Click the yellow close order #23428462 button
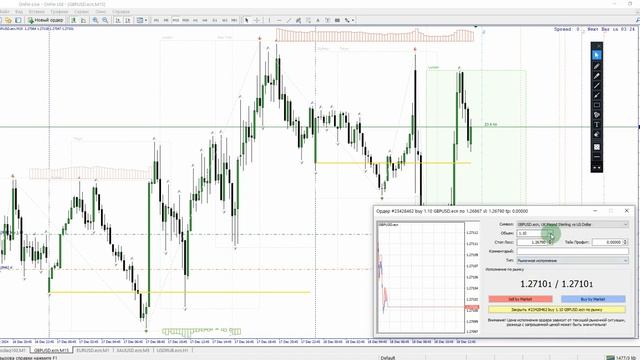Screen dimensions: 640x360 coord(557,310)
